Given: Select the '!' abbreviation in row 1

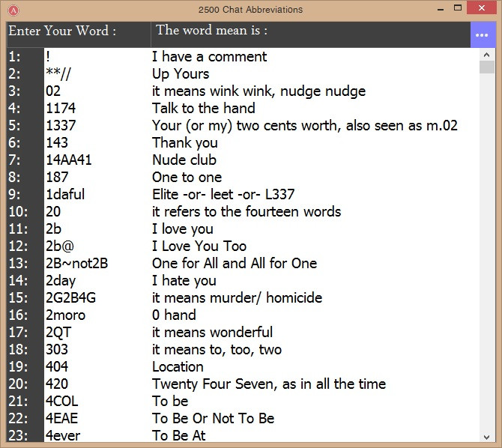Looking at the screenshot, I should [x=48, y=57].
